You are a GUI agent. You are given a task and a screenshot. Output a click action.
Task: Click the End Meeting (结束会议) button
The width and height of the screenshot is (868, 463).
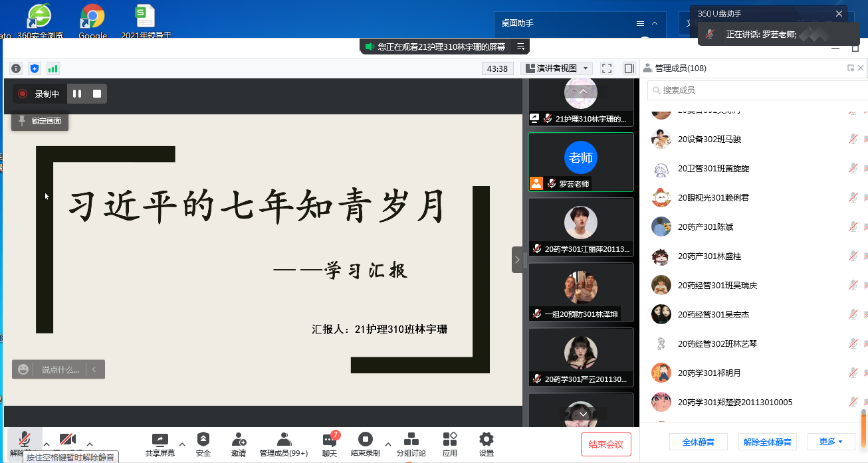click(x=605, y=444)
